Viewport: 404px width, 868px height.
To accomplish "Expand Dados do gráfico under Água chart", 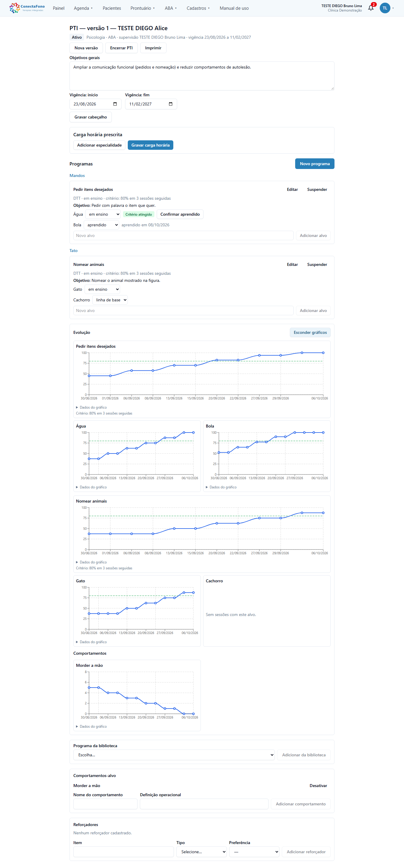I will (x=91, y=487).
